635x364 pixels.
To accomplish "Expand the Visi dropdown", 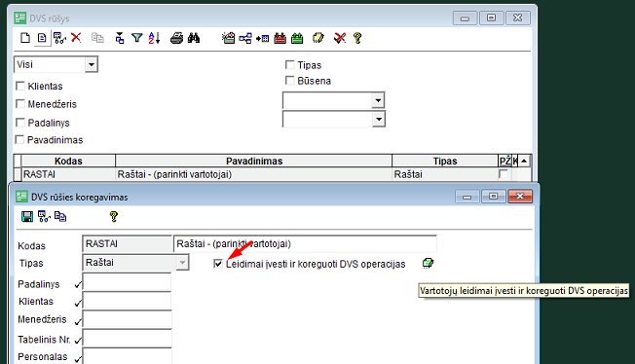I will pyautogui.click(x=92, y=65).
